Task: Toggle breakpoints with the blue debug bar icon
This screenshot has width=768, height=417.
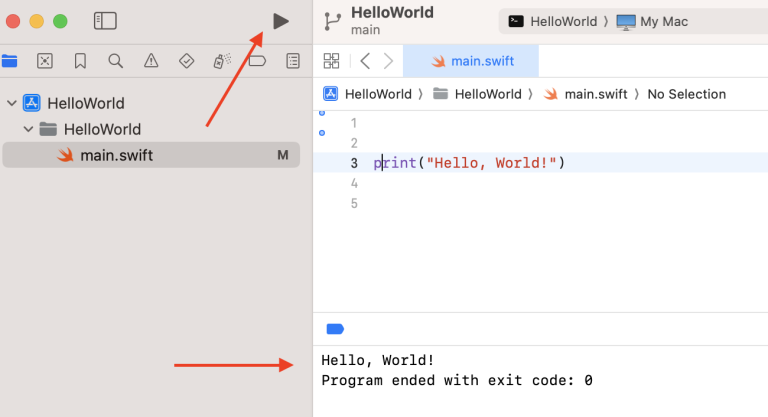Action: [x=335, y=329]
